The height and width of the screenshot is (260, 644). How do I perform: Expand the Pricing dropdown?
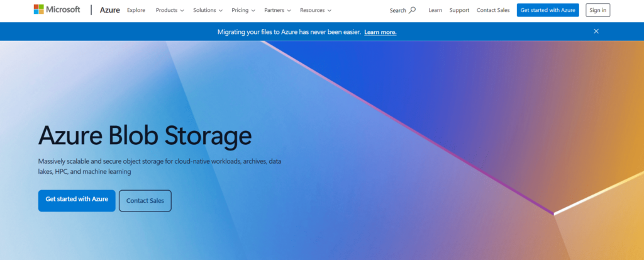tap(243, 10)
